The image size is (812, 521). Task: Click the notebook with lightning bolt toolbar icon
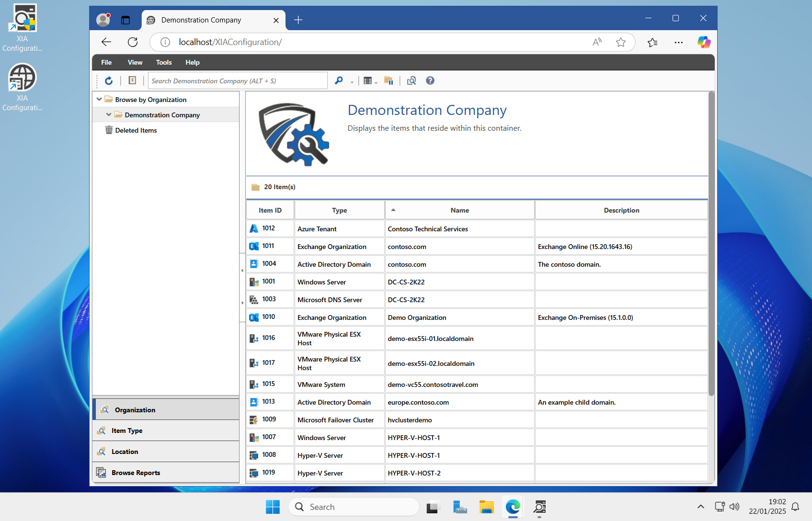pos(132,81)
